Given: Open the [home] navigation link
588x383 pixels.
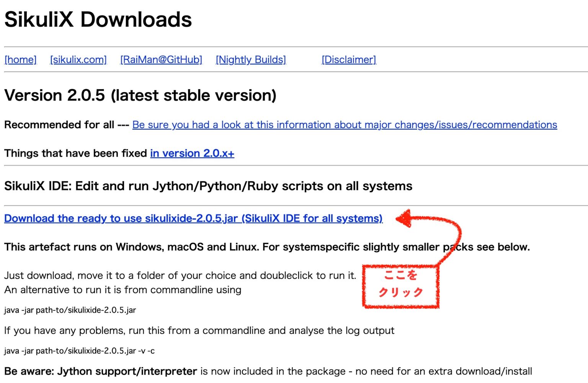Looking at the screenshot, I should (20, 60).
